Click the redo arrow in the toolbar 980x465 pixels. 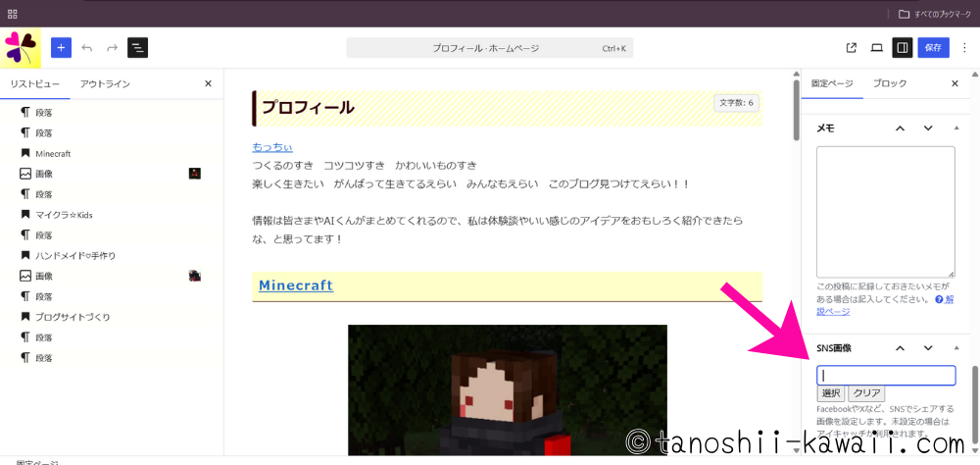[x=113, y=47]
